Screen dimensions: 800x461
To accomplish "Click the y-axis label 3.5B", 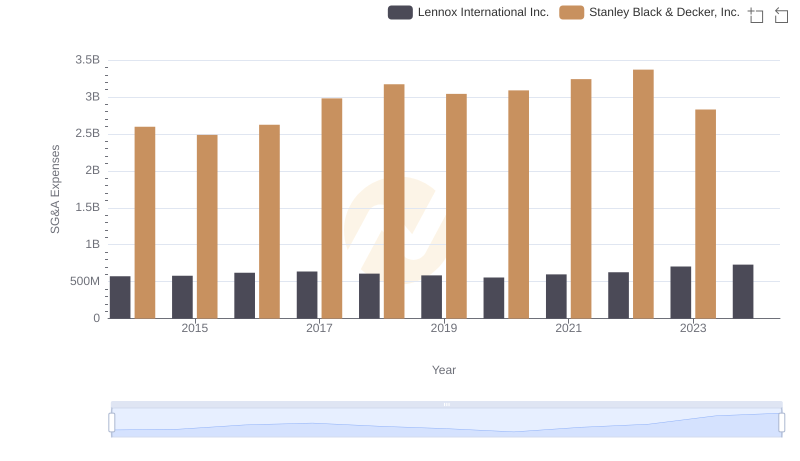I will tap(87, 60).
